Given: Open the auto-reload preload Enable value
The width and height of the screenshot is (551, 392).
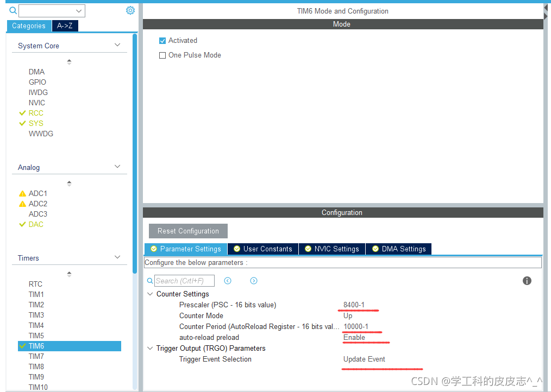Looking at the screenshot, I should click(x=354, y=338).
